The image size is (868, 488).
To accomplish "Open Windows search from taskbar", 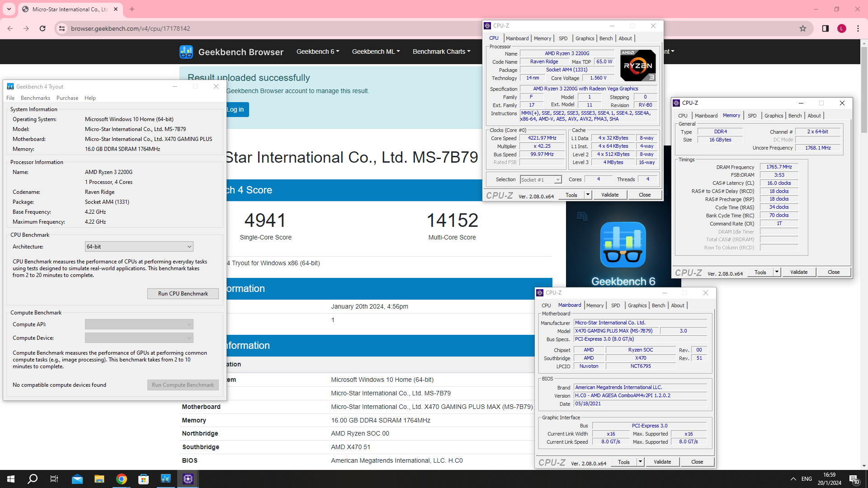I will (x=33, y=479).
